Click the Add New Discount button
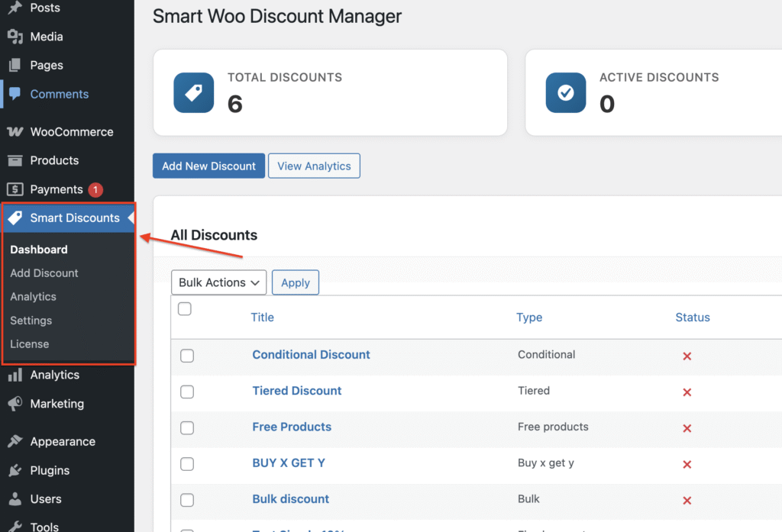 208,166
